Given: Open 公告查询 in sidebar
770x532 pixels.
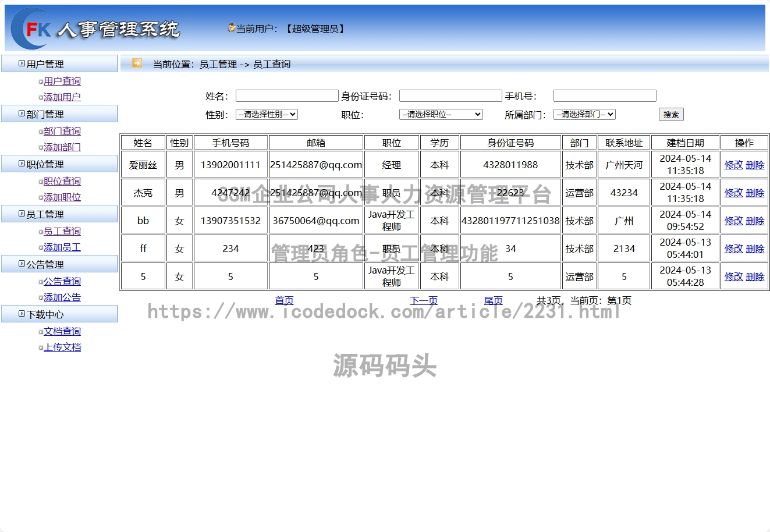Looking at the screenshot, I should [62, 281].
